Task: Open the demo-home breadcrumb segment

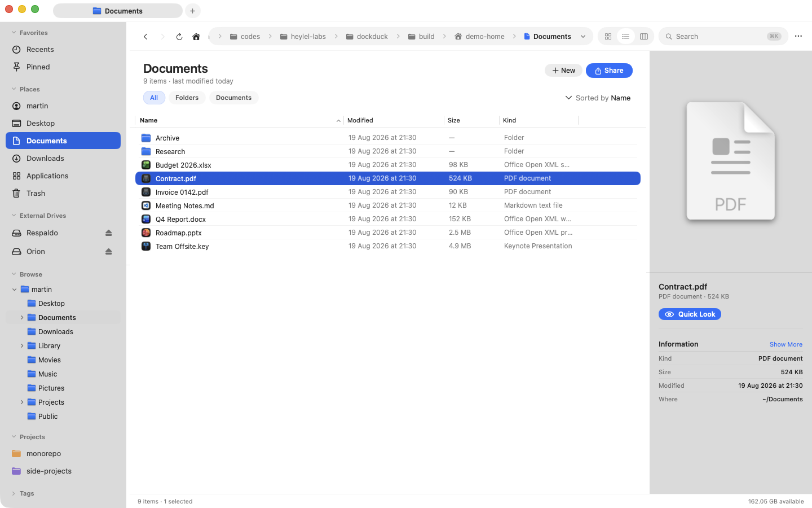Action: pyautogui.click(x=479, y=37)
